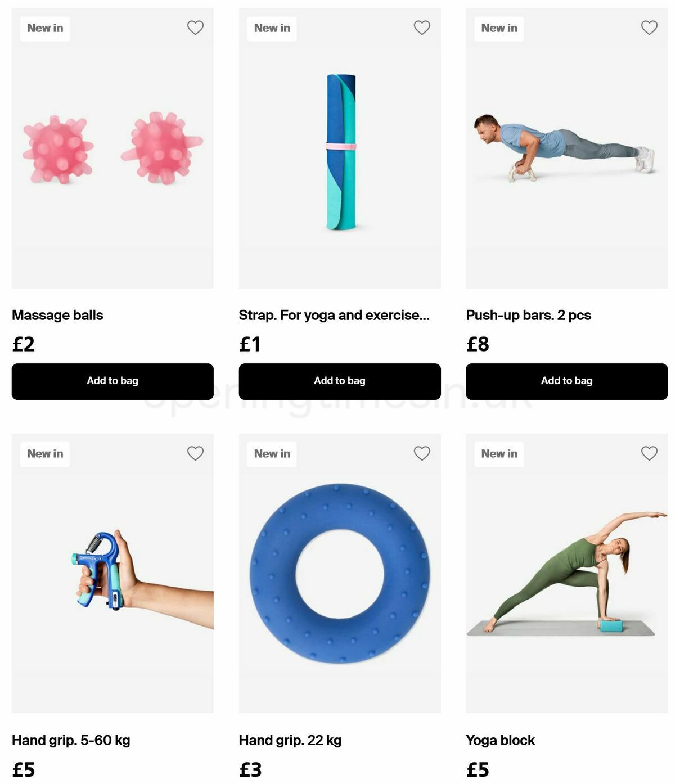The image size is (675, 784).
Task: Open Push-up bars. 2 pcs title
Action: point(528,315)
